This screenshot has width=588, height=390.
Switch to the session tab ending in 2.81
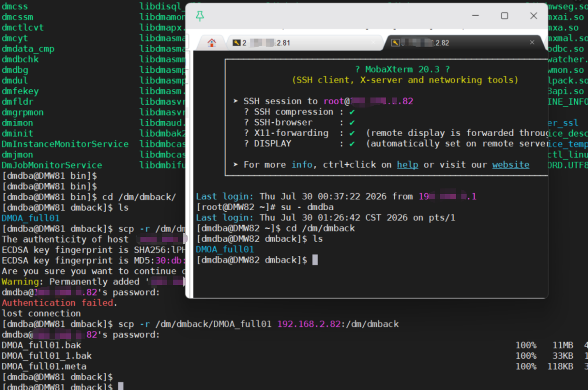pos(305,43)
